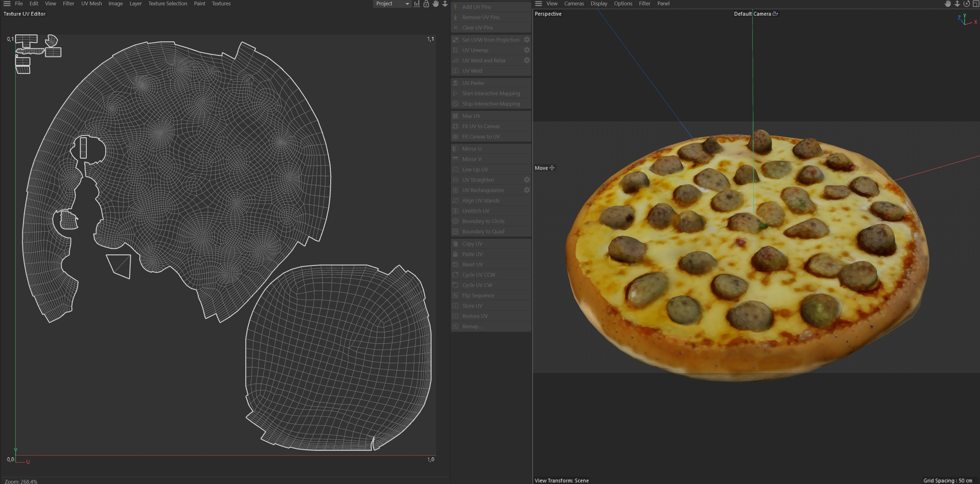Open UV Rectangularize gear options

[527, 190]
